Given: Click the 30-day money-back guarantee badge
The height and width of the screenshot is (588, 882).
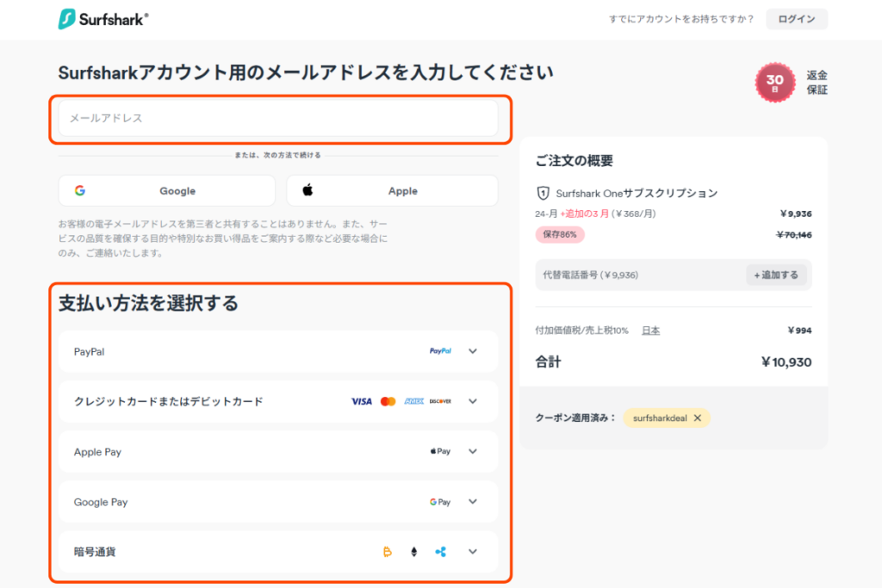Looking at the screenshot, I should coord(775,83).
